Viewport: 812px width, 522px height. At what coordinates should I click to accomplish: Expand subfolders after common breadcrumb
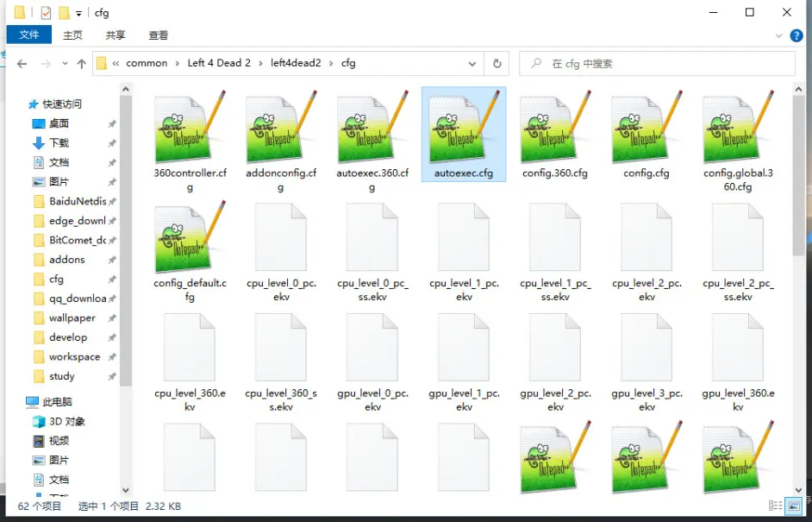177,63
